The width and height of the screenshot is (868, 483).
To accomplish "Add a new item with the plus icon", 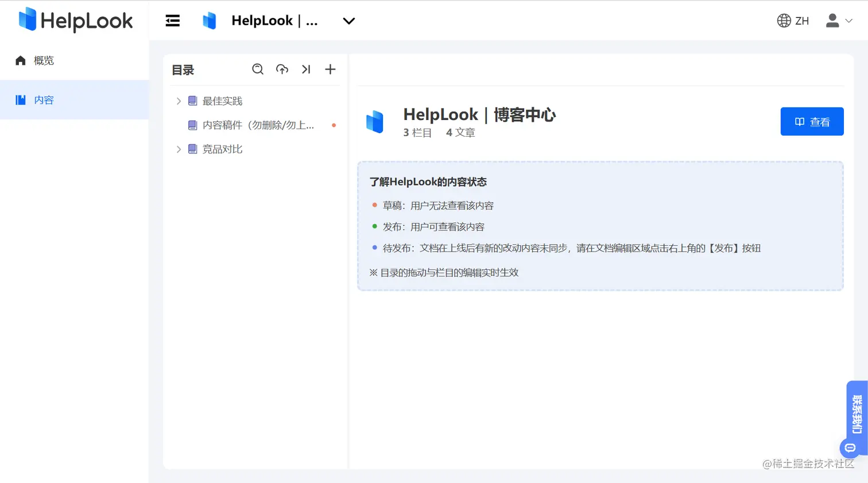I will (x=330, y=69).
